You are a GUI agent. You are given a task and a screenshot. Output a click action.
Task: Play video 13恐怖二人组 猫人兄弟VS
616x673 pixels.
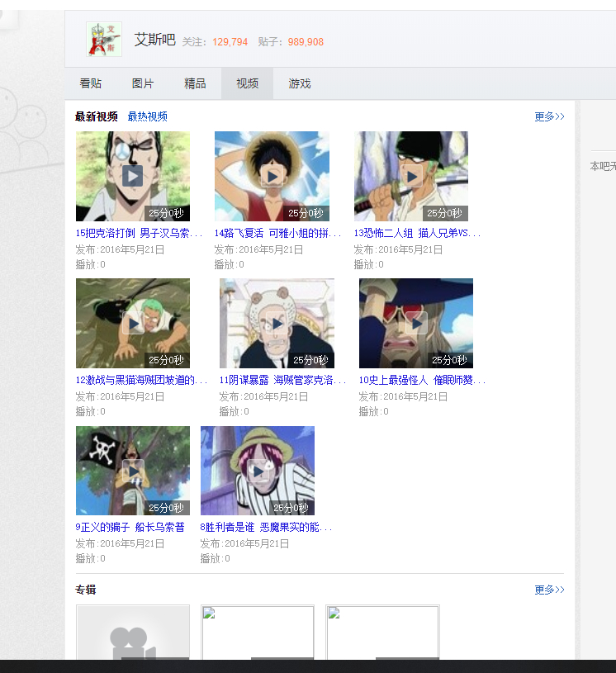[x=411, y=176]
